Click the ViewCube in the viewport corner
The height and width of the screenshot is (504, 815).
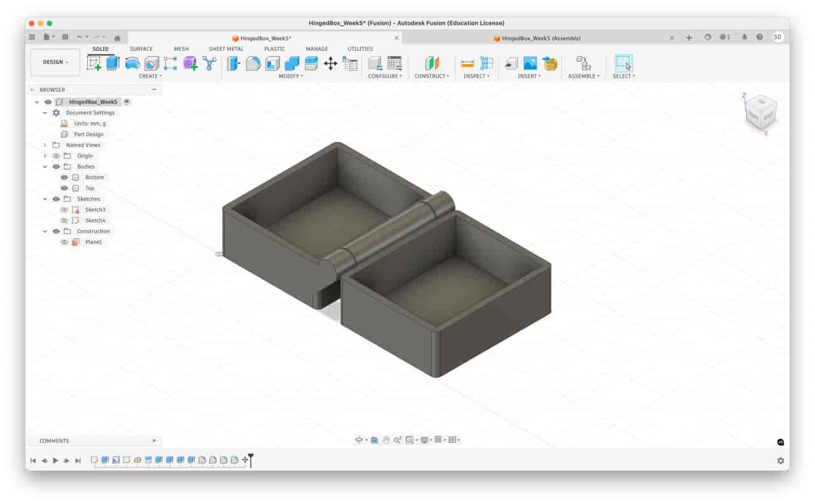pos(760,113)
